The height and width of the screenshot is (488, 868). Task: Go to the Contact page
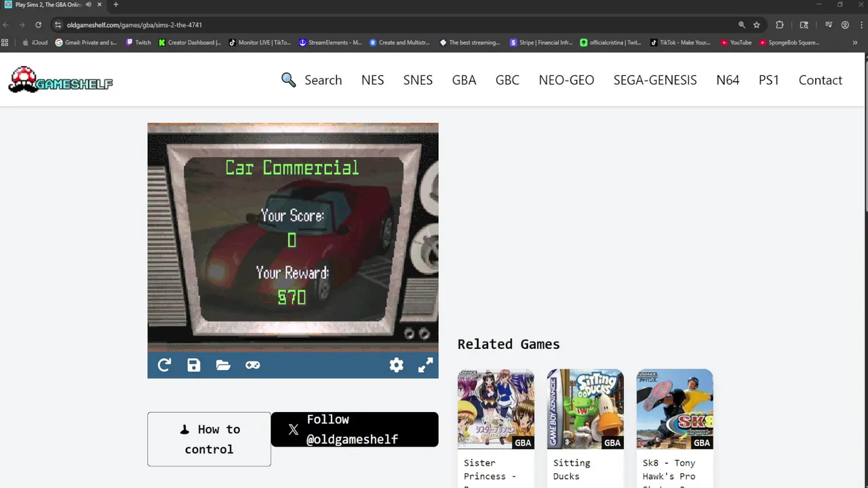pos(820,80)
